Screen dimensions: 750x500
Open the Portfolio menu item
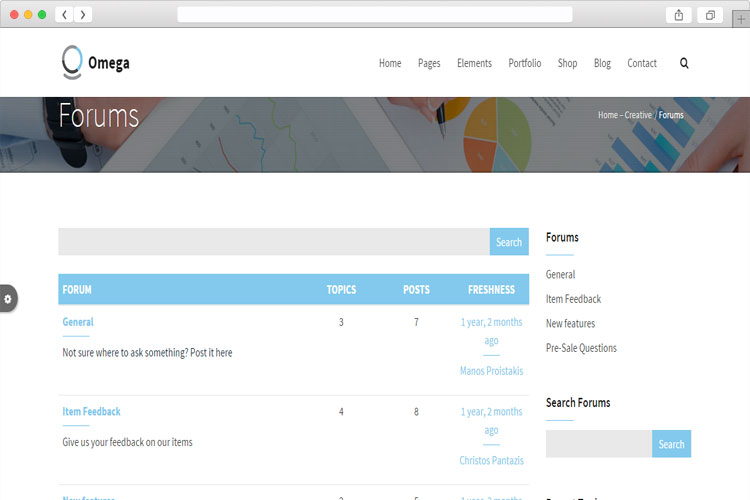(x=525, y=63)
